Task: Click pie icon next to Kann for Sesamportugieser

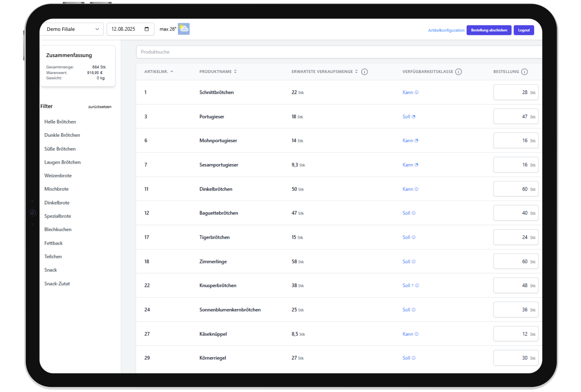Action: coord(417,165)
